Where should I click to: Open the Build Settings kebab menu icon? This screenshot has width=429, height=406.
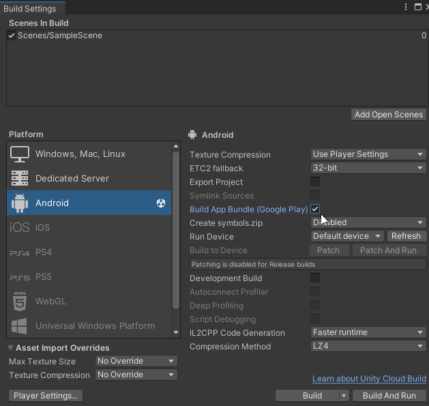coord(406,7)
